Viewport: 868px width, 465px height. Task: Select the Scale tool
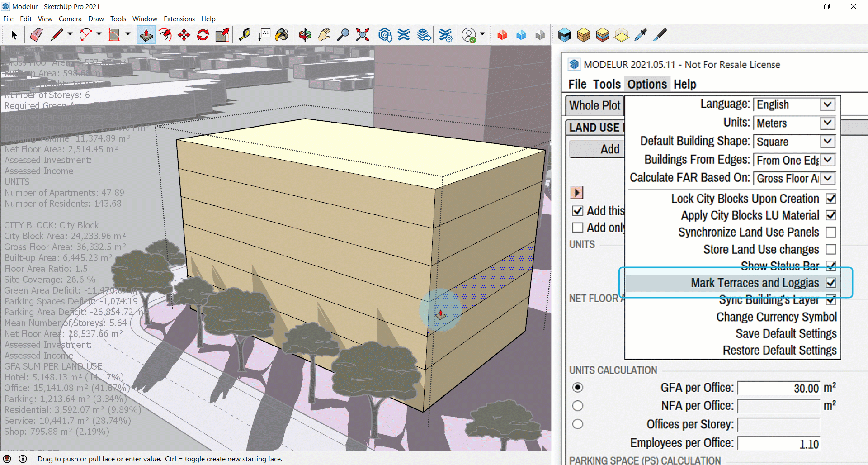click(x=222, y=35)
